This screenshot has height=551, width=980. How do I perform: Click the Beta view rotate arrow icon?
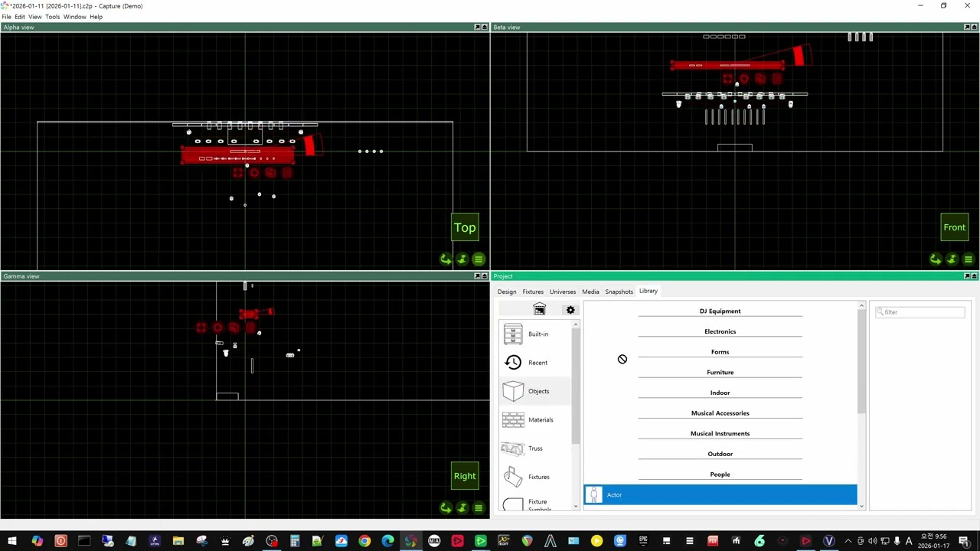click(x=936, y=259)
